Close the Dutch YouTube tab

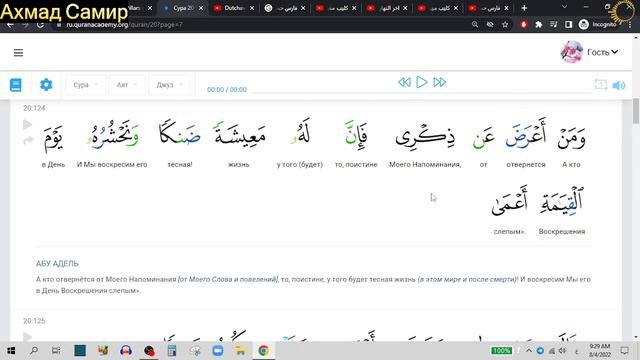pos(252,8)
